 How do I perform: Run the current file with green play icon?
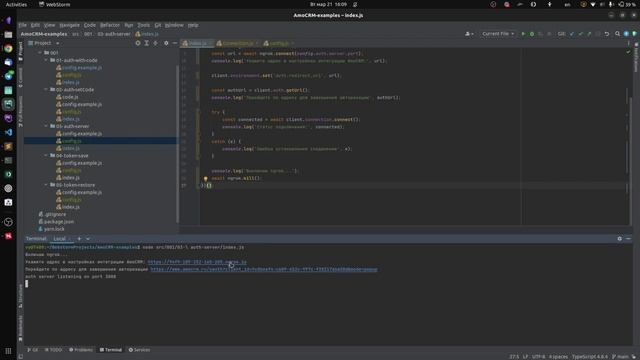click(x=523, y=34)
